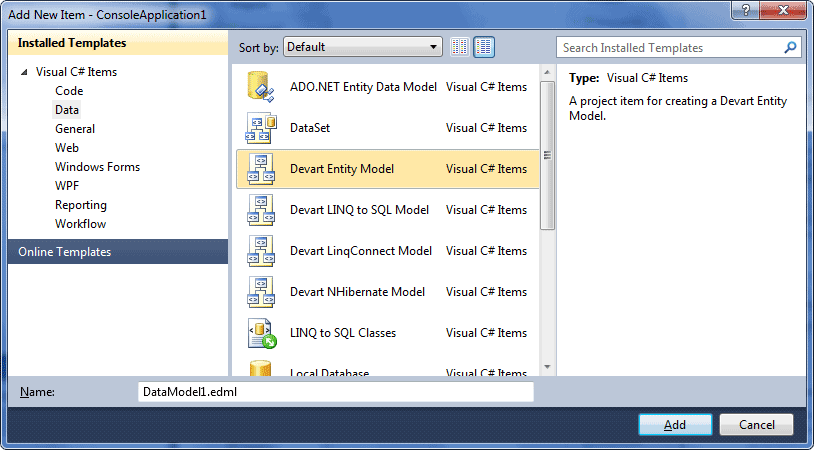
Task: Select the DataSet template name
Action: [310, 128]
